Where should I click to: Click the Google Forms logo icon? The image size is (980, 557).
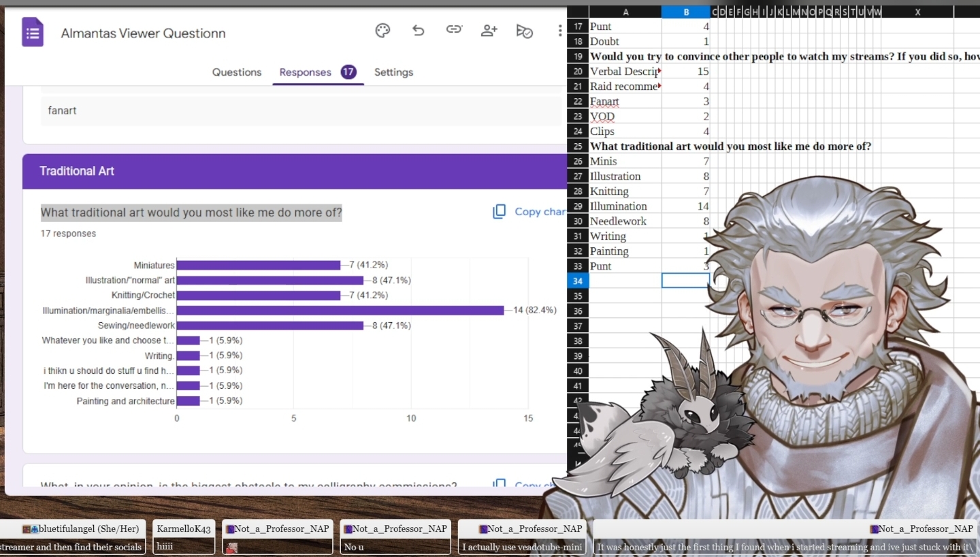tap(33, 33)
